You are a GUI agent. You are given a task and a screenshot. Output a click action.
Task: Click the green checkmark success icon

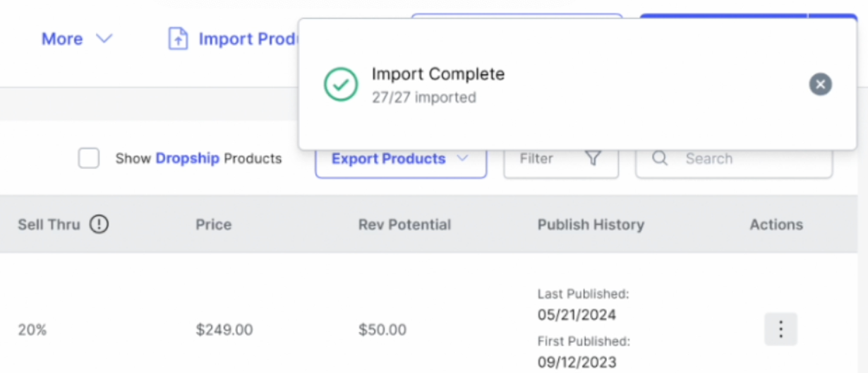pyautogui.click(x=341, y=85)
